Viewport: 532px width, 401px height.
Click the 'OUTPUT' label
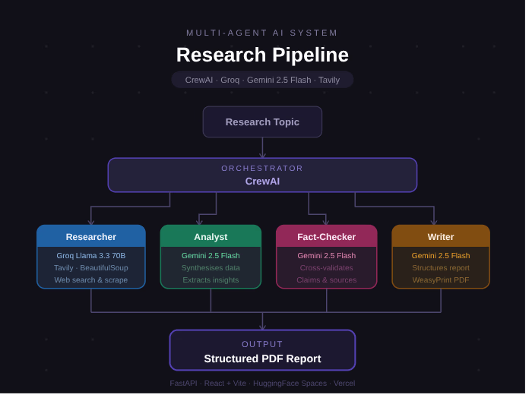pos(262,344)
